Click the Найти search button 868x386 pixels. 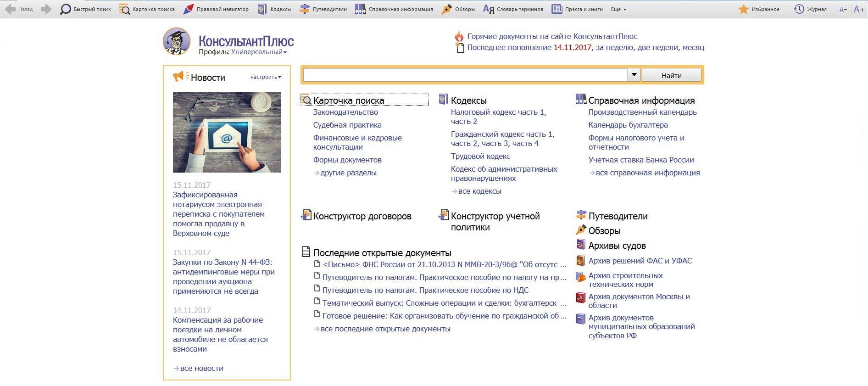click(672, 75)
